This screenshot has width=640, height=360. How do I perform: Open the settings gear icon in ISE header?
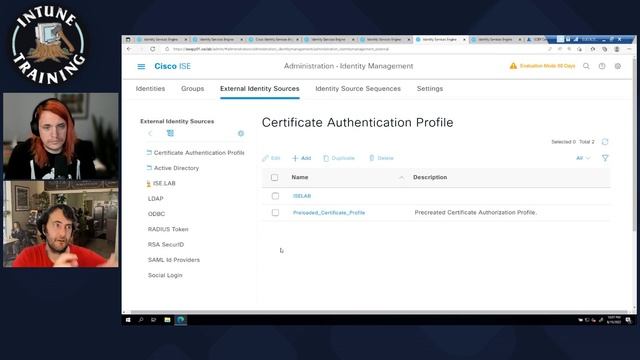pos(618,66)
